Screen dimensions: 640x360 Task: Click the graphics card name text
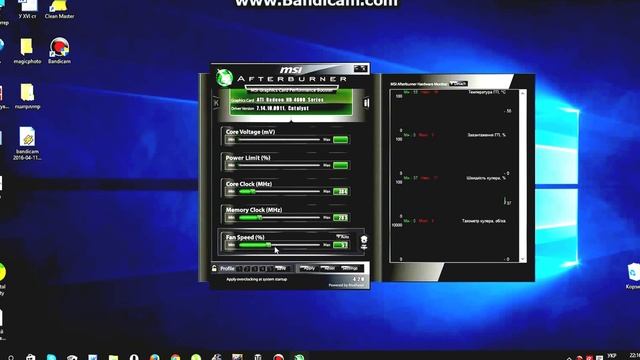point(290,100)
